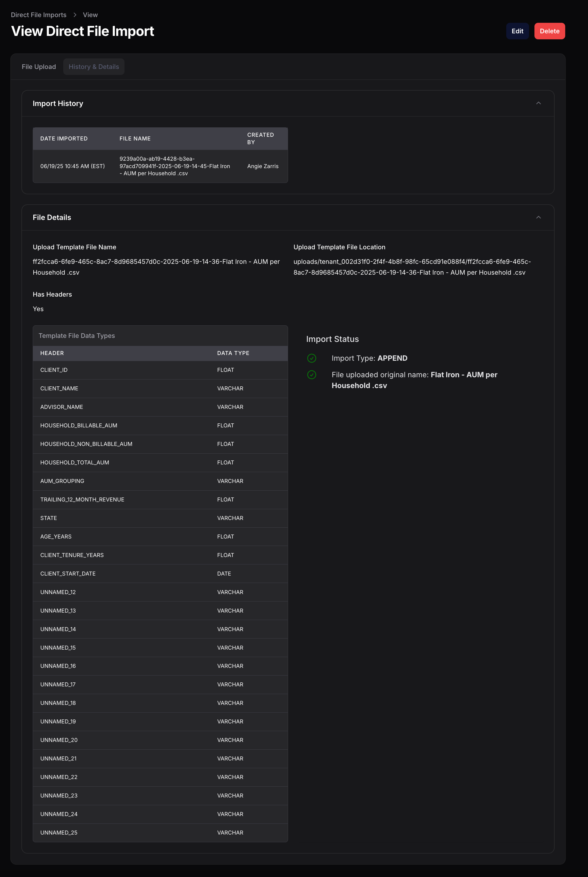
Task: Click the Template File Data Types header
Action: (77, 336)
